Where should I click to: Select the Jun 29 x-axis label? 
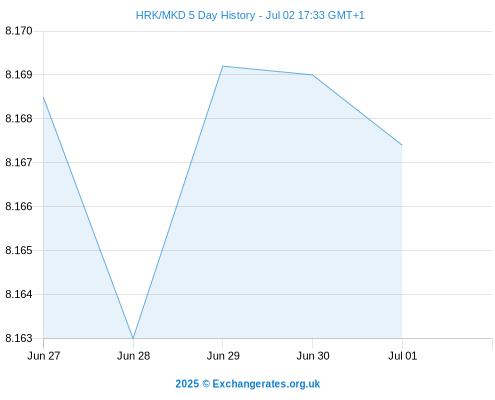coord(223,356)
